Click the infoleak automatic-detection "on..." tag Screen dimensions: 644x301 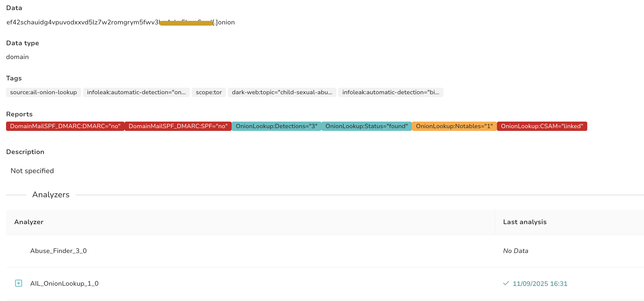tap(136, 92)
